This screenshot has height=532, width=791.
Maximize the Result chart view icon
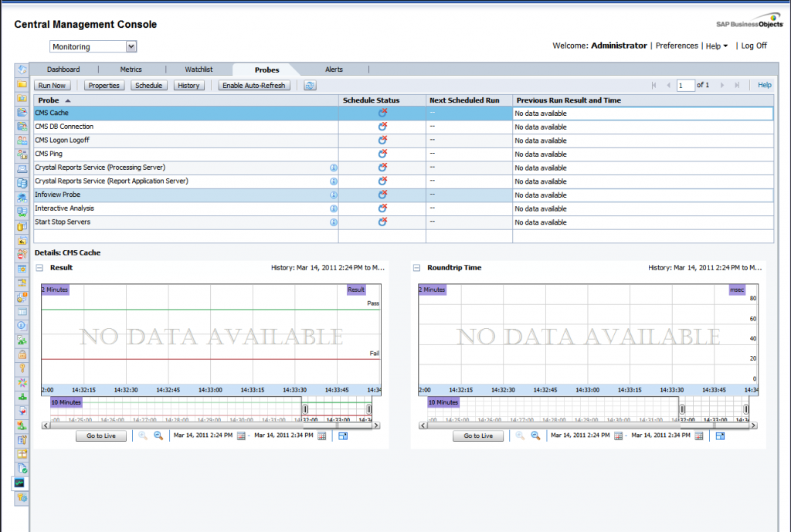click(343, 435)
